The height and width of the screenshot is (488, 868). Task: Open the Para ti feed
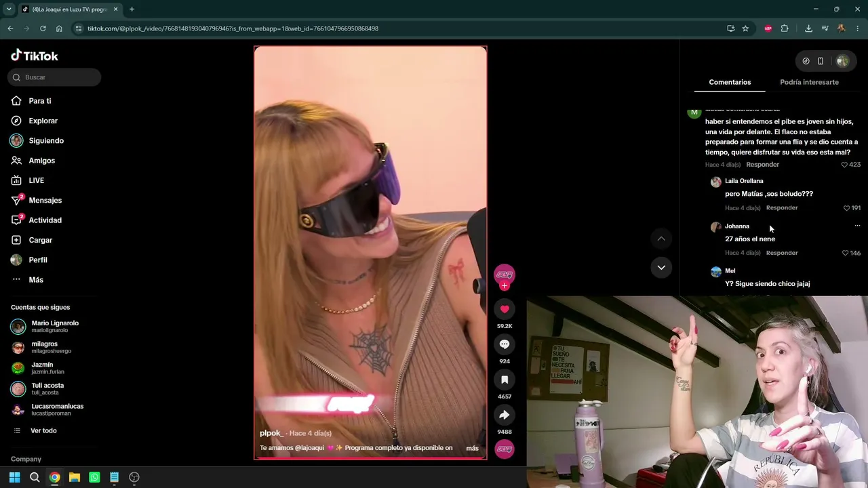[40, 101]
